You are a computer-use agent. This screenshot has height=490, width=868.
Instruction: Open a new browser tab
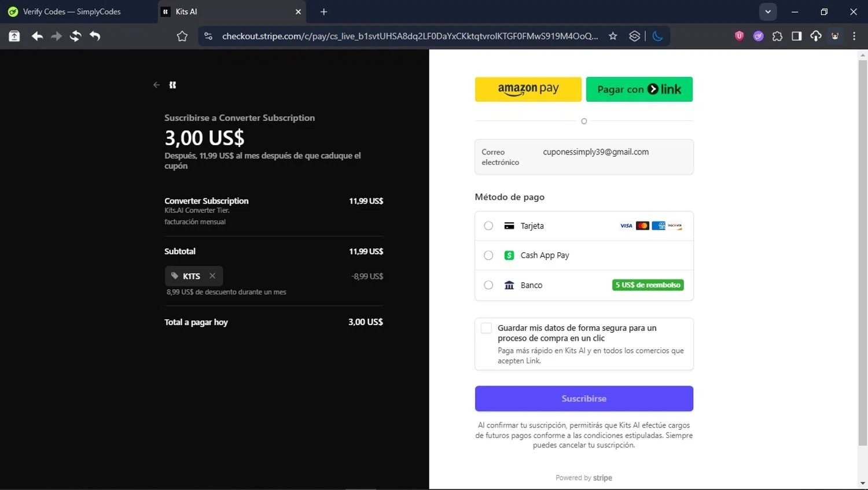coord(323,12)
